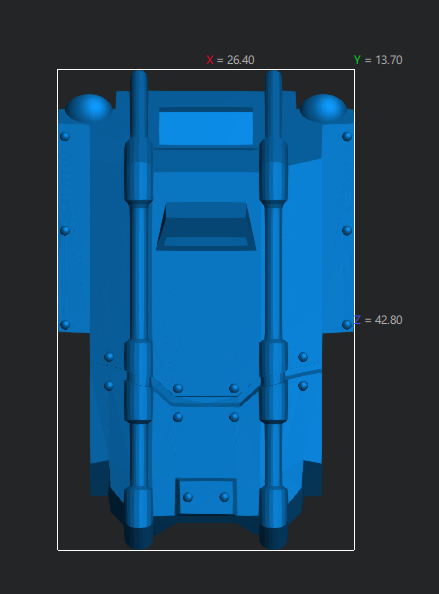Click the top-right rivet on the right side flange
The width and height of the screenshot is (439, 594).
pos(347,136)
